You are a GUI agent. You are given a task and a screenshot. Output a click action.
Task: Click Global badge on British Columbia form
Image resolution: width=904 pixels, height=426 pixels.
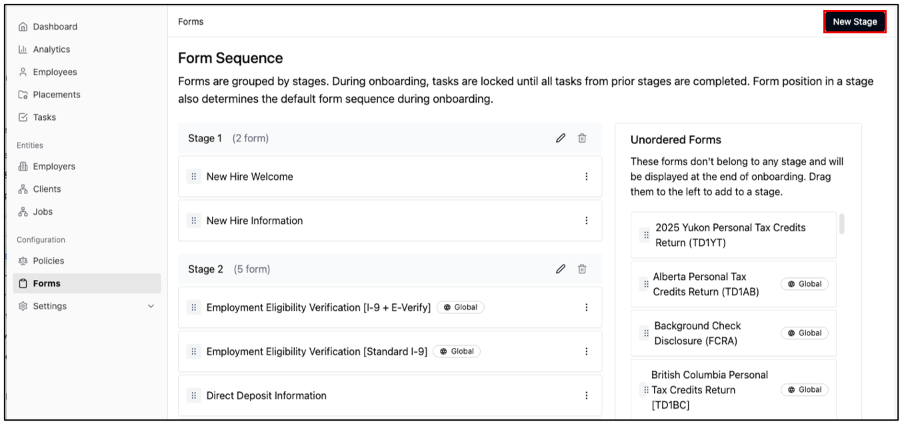point(804,390)
